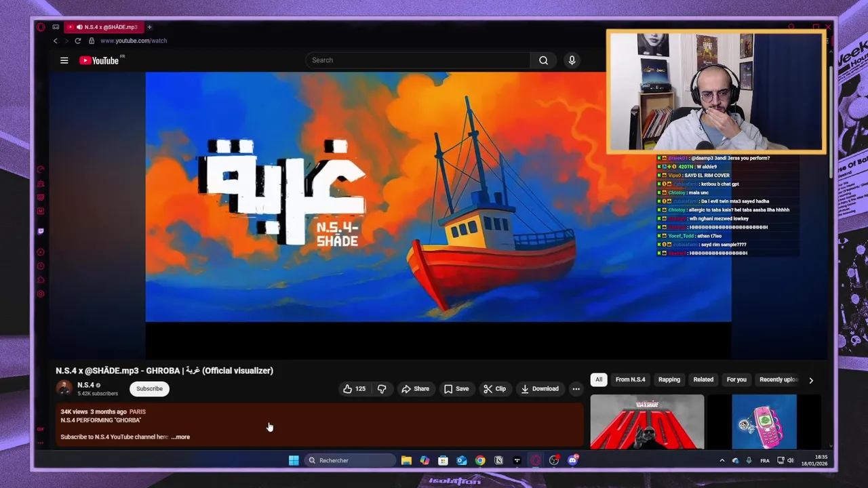This screenshot has height=488, width=868.
Task: Open Outlook from the taskbar
Action: pos(462,461)
